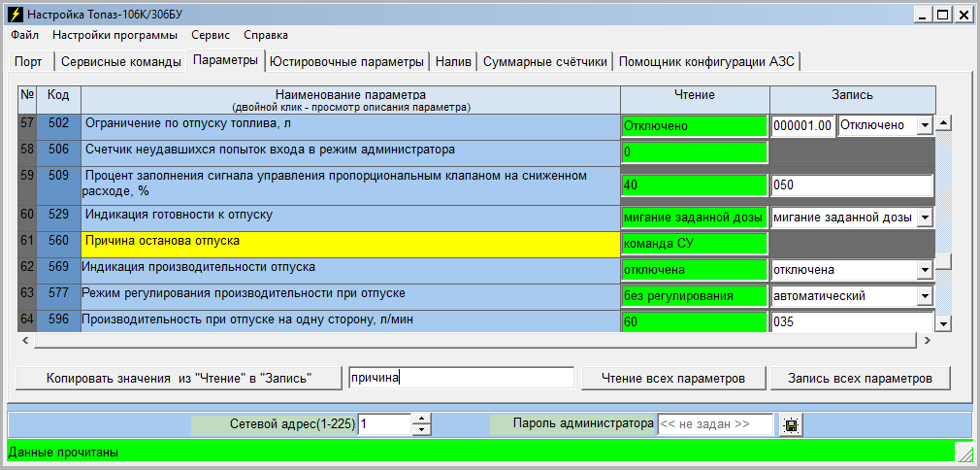
Task: Click the horizontal scrollbar left arrow
Action: coord(25,341)
